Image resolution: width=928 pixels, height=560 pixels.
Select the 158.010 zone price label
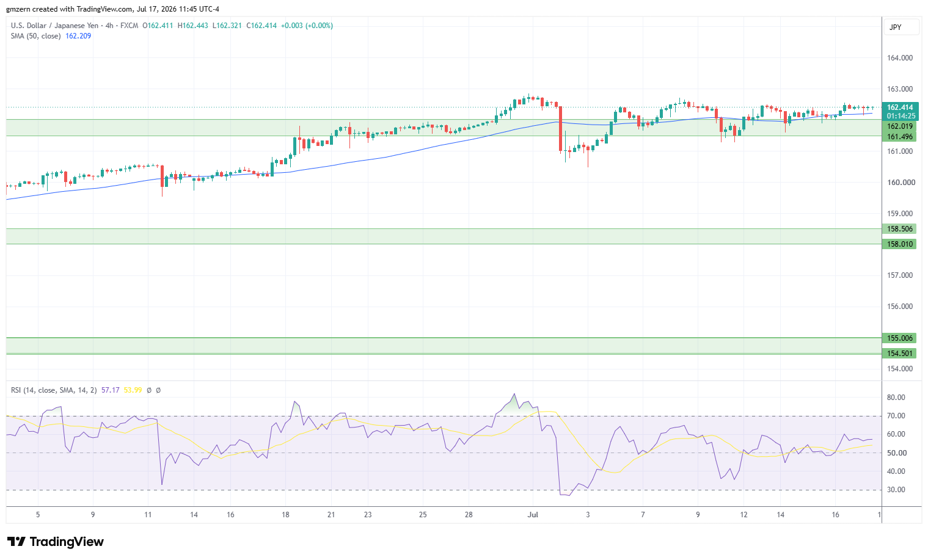(899, 244)
